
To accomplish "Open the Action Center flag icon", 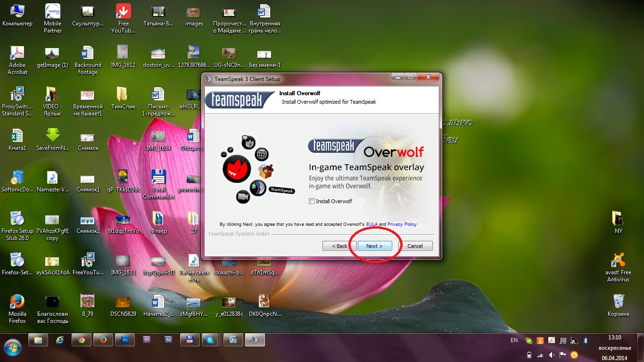I will tap(562, 355).
